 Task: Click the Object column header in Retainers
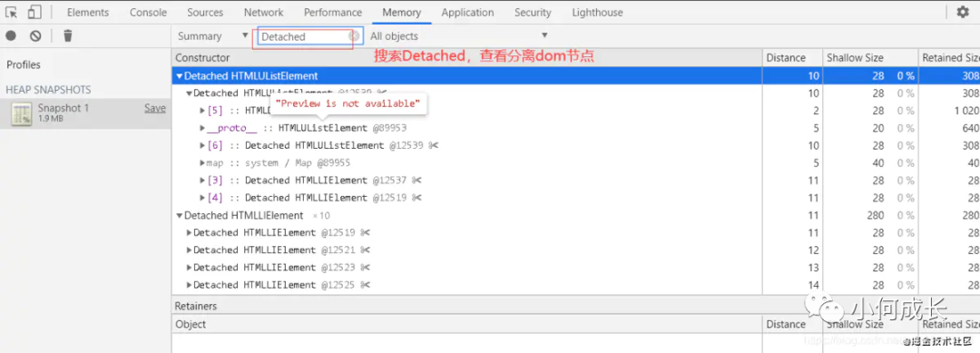pos(467,324)
